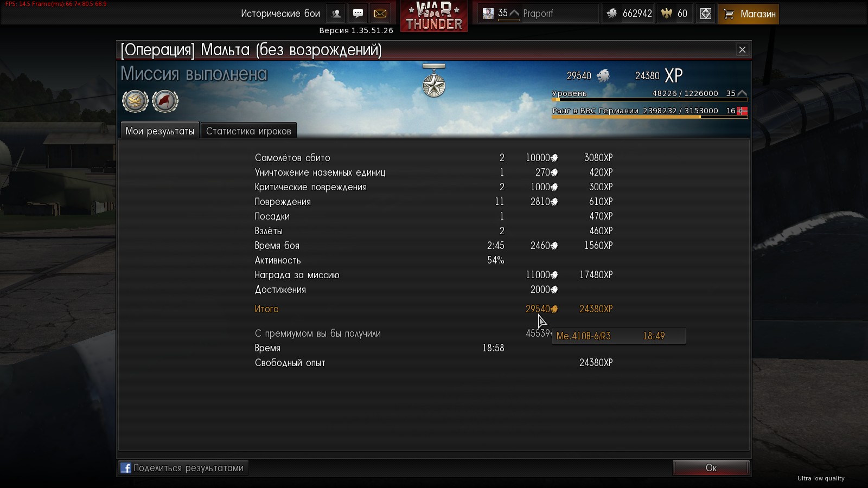868x488 pixels.
Task: Click the War Thunder logo
Action: click(434, 16)
